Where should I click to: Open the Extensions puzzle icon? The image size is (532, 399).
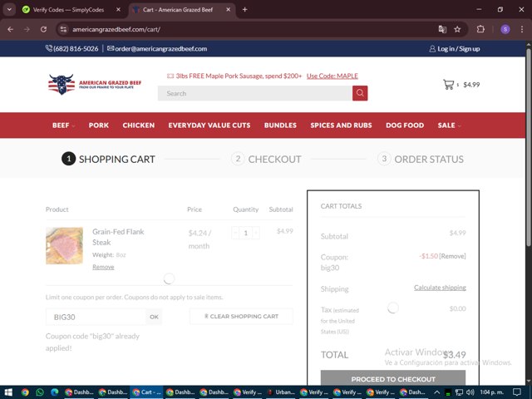(x=480, y=30)
